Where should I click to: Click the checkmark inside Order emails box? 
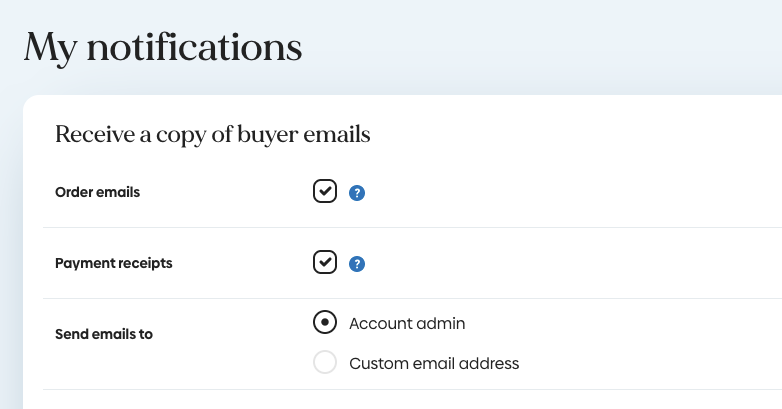(325, 190)
